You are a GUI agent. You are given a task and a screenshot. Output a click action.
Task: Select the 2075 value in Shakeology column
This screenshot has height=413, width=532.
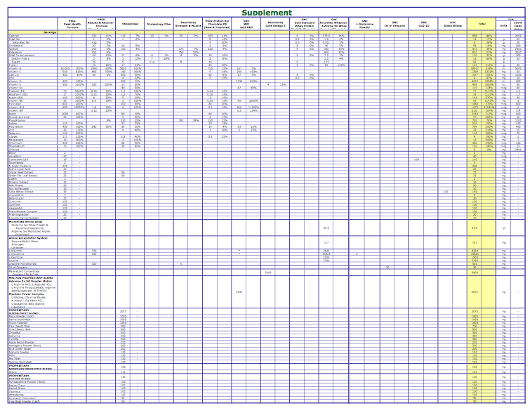123,311
